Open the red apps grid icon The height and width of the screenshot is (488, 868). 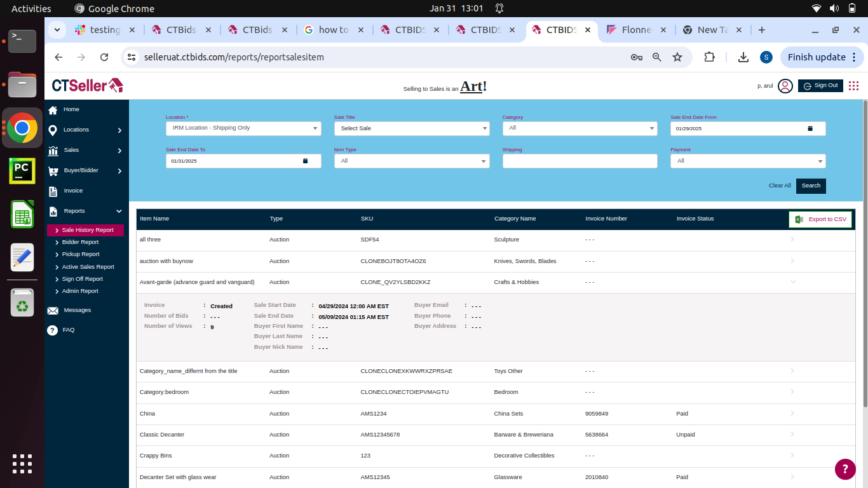[853, 86]
